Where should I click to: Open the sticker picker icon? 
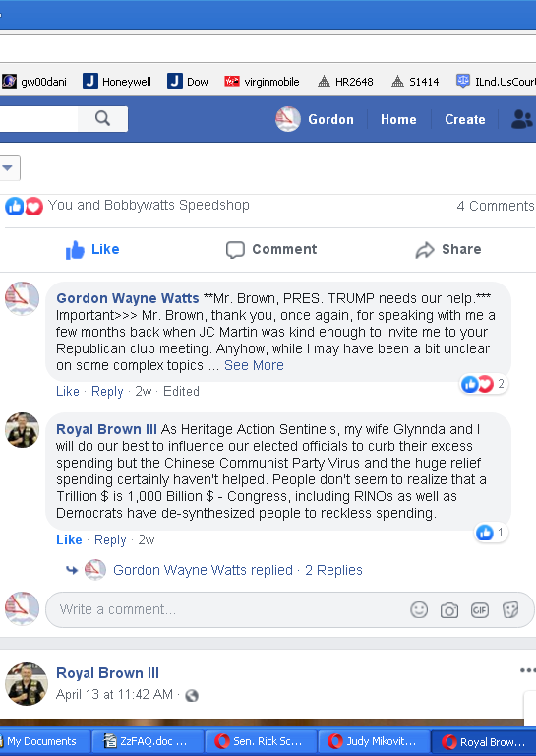point(510,610)
